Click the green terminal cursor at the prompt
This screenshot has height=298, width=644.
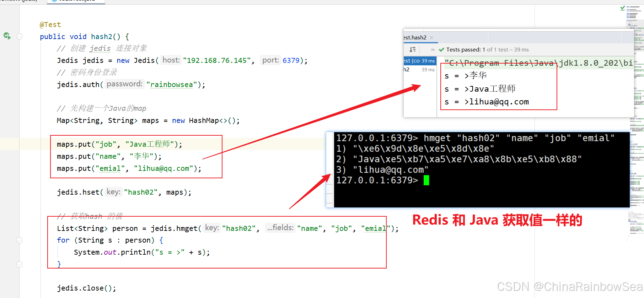426,180
